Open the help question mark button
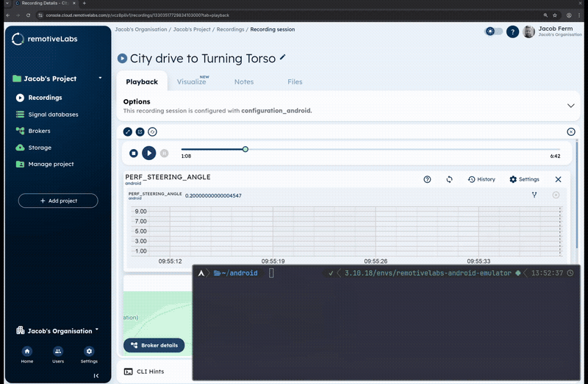588x384 pixels. tap(512, 32)
